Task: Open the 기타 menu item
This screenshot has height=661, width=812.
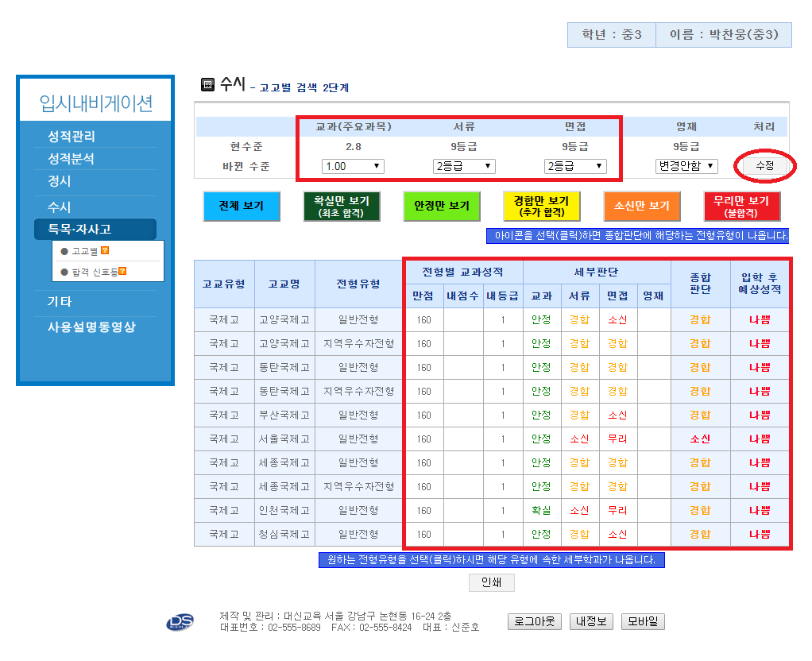Action: click(x=60, y=301)
